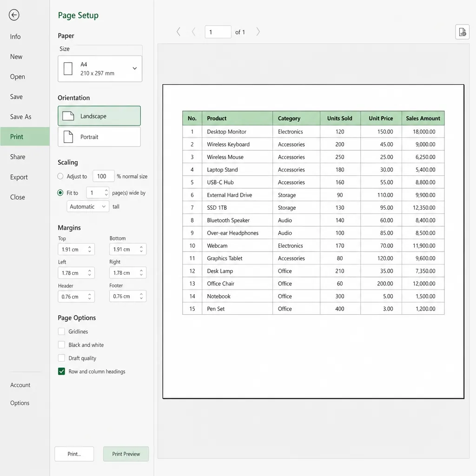Image resolution: width=476 pixels, height=476 pixels.
Task: Click the Product header cell in preview
Action: [237, 119]
